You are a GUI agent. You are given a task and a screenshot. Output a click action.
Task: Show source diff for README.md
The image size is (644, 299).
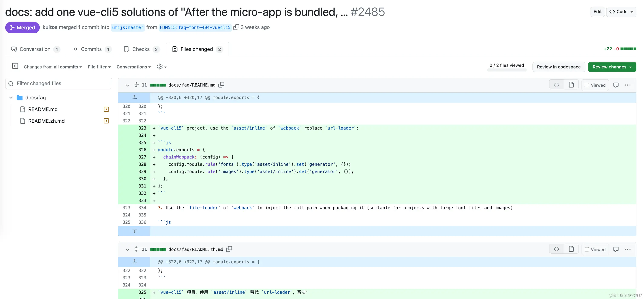[556, 85]
